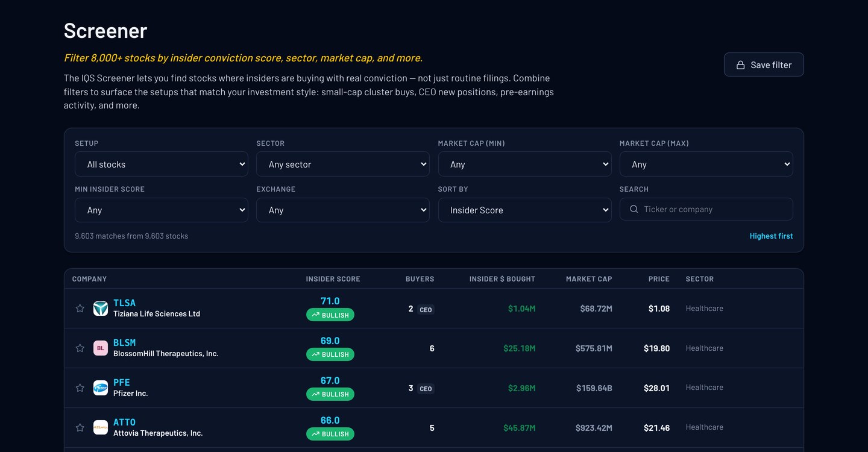Open the Min Insider Score dropdown

click(x=162, y=210)
